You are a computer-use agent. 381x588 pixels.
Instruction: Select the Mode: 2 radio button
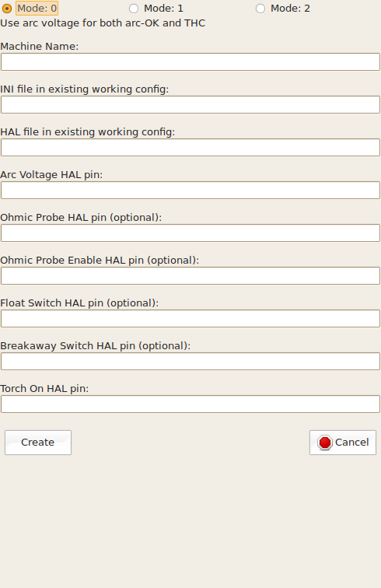260,9
